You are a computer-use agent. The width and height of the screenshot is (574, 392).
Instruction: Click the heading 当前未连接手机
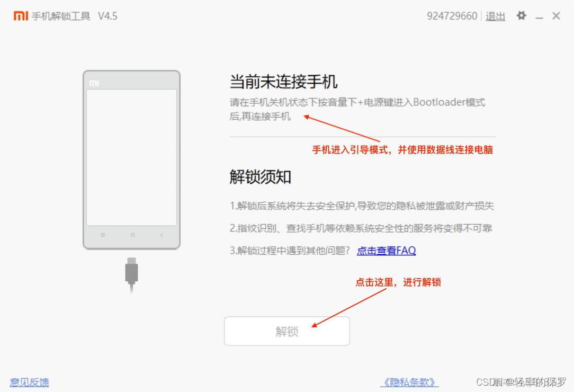point(283,82)
